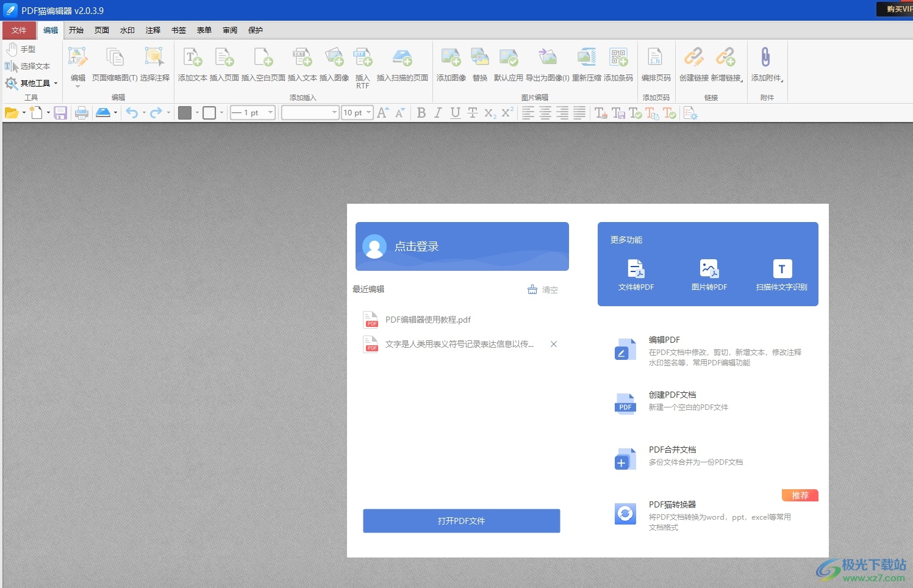Activate the 选择文本 text selection tool
The width and height of the screenshot is (913, 588).
[x=27, y=66]
